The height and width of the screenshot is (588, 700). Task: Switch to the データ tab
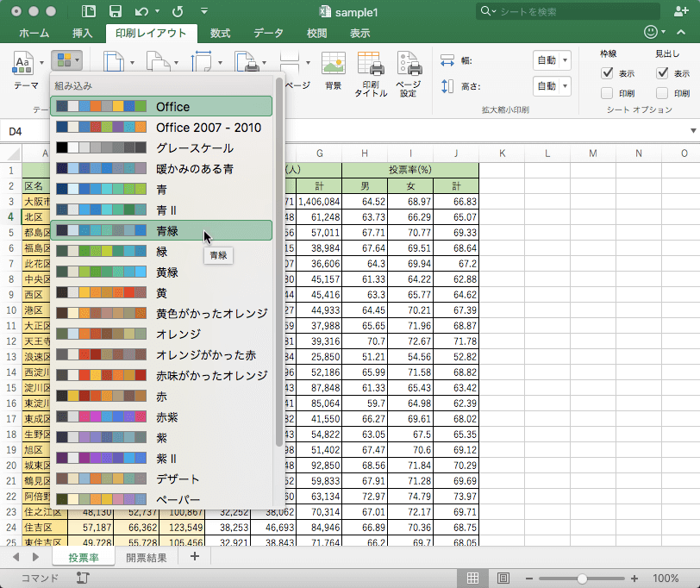pyautogui.click(x=269, y=33)
